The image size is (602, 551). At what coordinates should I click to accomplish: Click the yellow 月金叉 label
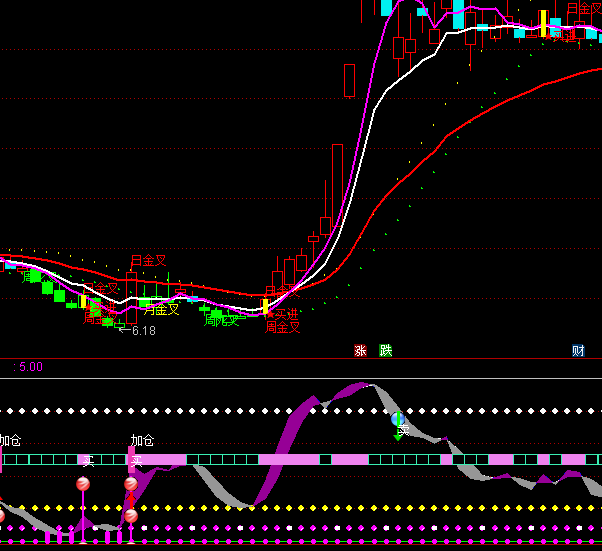pos(161,309)
